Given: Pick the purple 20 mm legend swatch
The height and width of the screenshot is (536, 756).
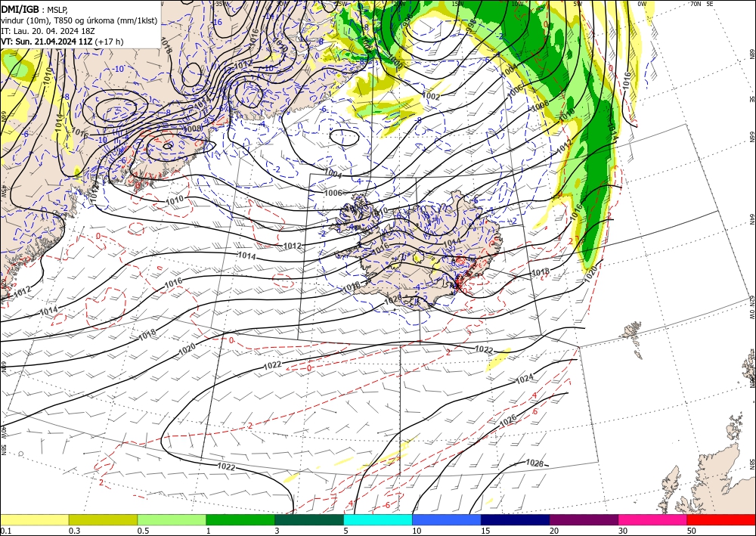Looking at the screenshot, I should click(584, 519).
